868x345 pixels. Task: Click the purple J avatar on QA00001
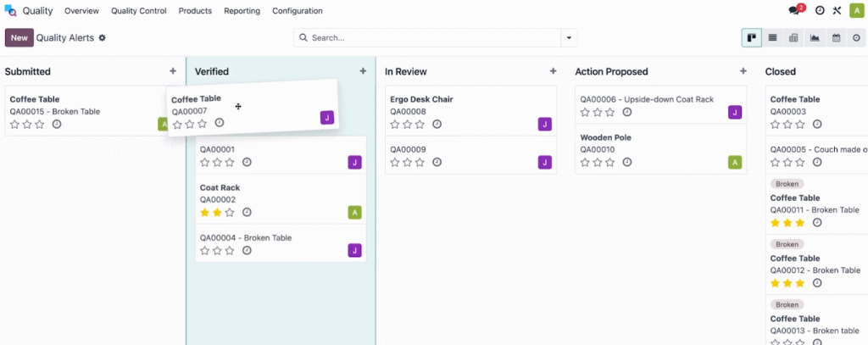click(355, 162)
